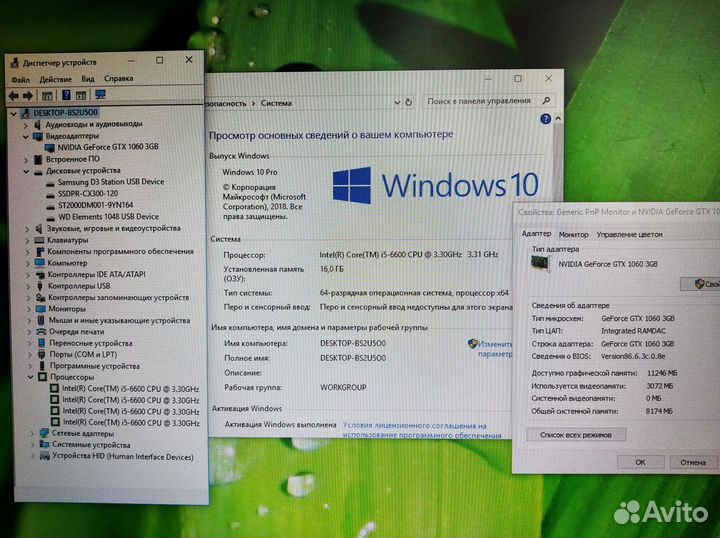The height and width of the screenshot is (538, 720).
Task: Open the Справка menu
Action: (x=118, y=79)
